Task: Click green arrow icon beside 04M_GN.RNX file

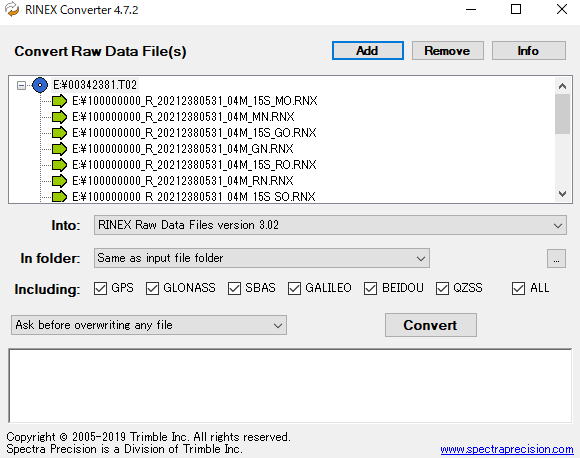Action: [59, 149]
